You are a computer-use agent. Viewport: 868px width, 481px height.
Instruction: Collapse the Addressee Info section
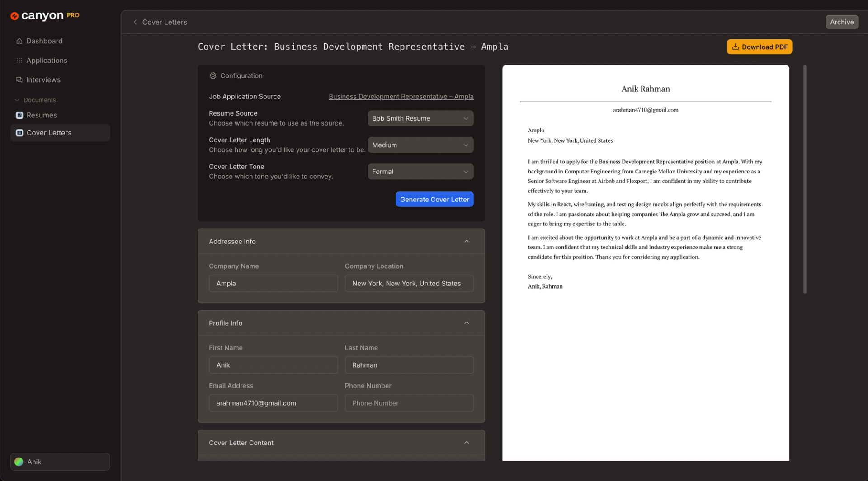(467, 242)
